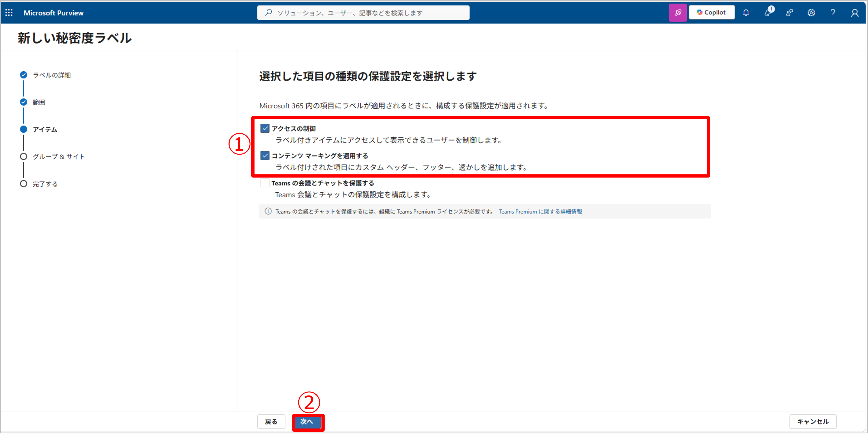
Task: Open the notifications bell icon
Action: [x=746, y=13]
